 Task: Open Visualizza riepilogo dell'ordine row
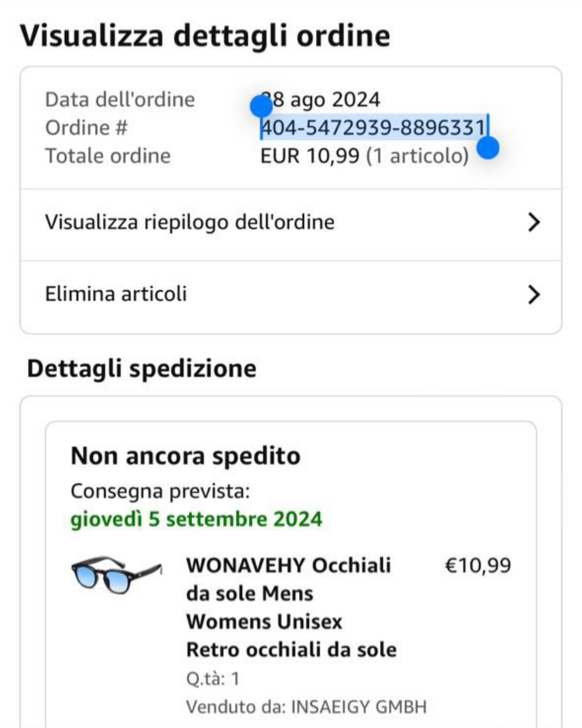[189, 223]
